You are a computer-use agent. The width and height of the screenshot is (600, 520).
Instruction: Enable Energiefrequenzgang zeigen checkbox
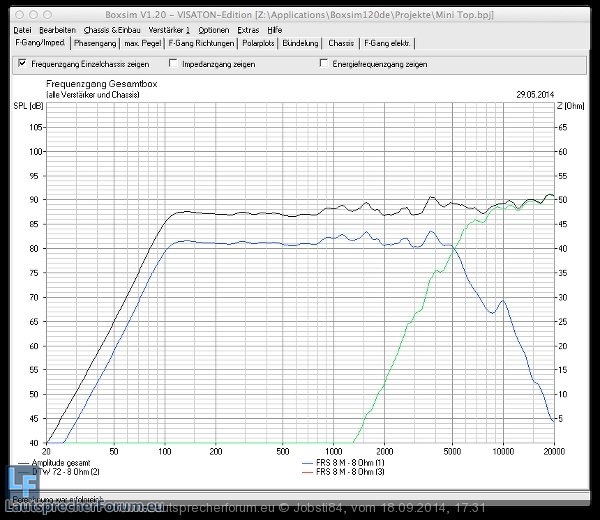pos(323,63)
